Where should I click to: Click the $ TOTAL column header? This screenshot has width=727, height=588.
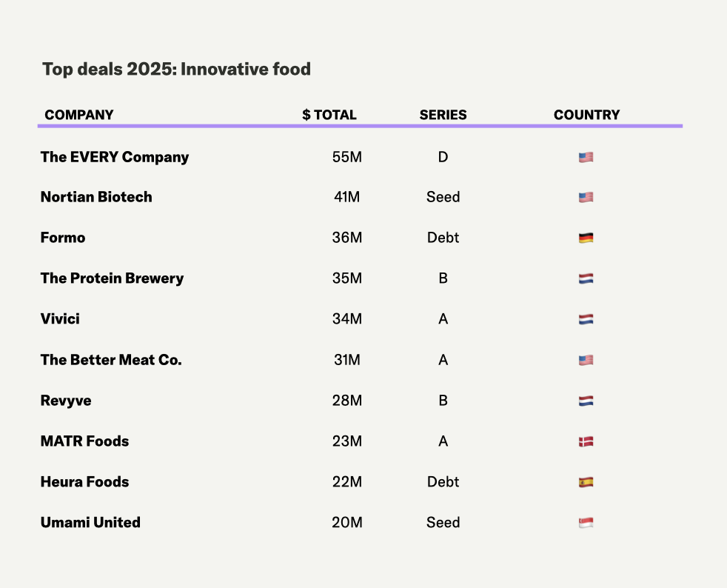[329, 115]
